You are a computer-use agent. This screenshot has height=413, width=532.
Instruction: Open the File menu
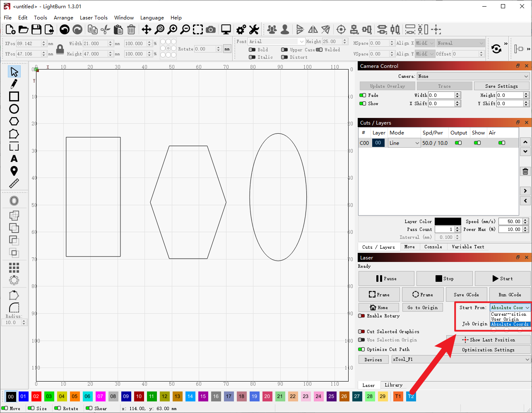pos(7,17)
